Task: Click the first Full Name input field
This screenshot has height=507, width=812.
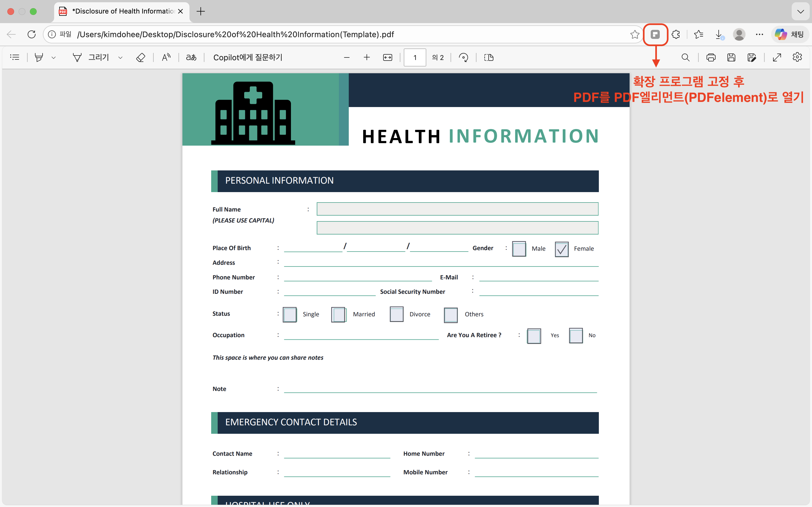Action: [x=457, y=209]
